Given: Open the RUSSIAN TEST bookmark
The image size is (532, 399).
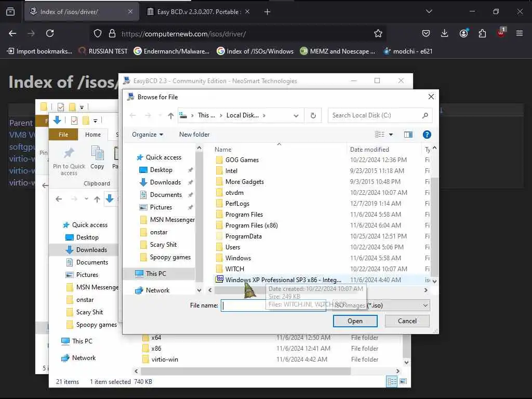Looking at the screenshot, I should tap(103, 51).
